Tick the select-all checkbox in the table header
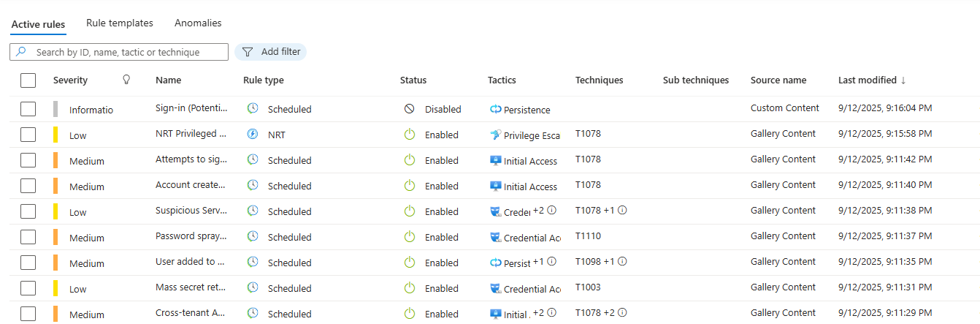Image resolution: width=980 pixels, height=324 pixels. pos(28,80)
